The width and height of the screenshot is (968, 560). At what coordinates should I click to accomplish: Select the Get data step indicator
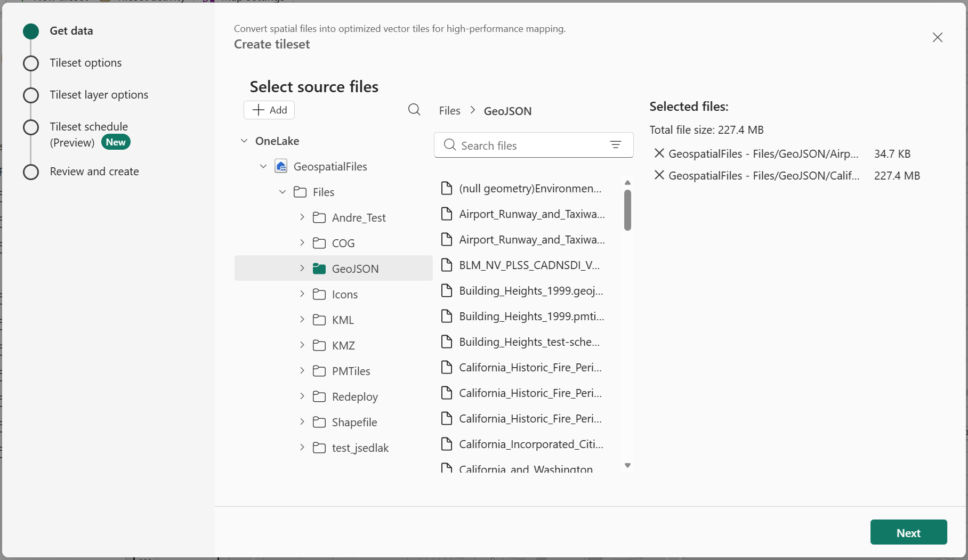pos(31,31)
